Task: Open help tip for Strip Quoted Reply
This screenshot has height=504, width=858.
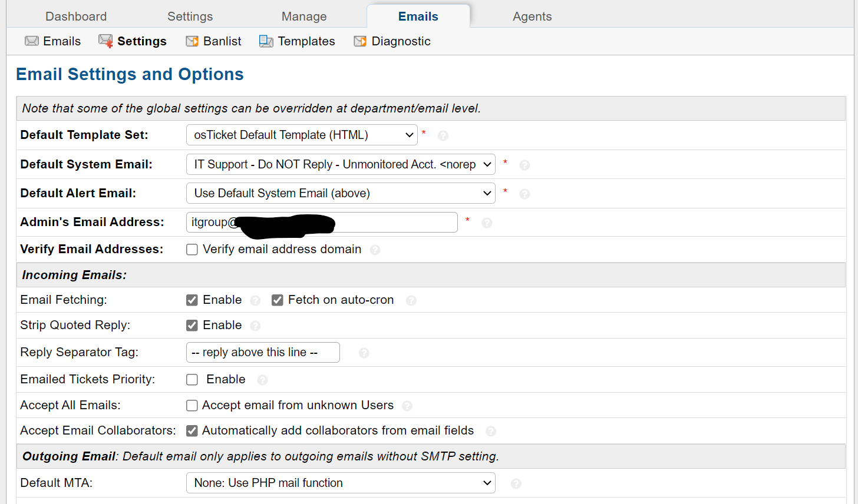Action: 255,326
